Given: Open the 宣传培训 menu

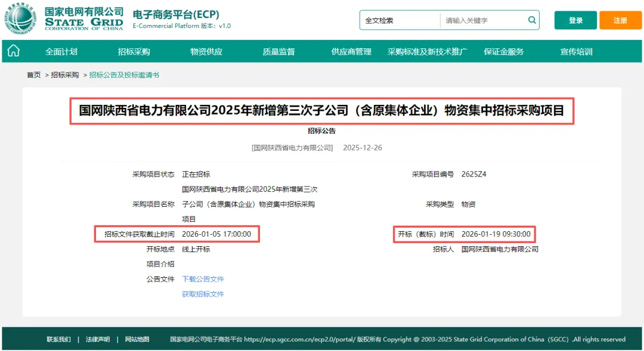Looking at the screenshot, I should (x=576, y=52).
